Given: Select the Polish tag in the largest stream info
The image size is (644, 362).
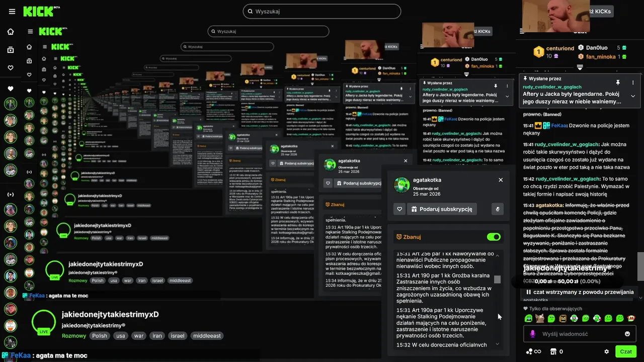Looking at the screenshot, I should point(100,335).
